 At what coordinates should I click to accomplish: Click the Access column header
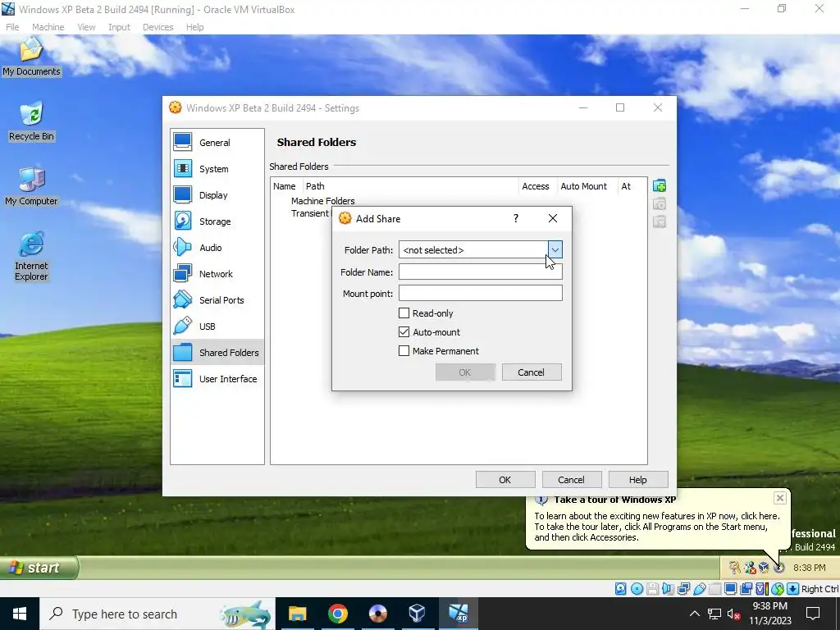point(535,186)
